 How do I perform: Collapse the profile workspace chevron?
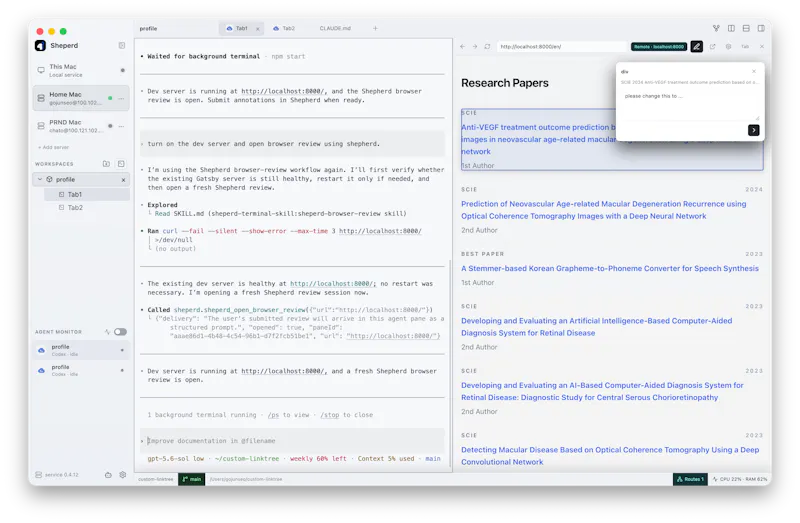[40, 179]
